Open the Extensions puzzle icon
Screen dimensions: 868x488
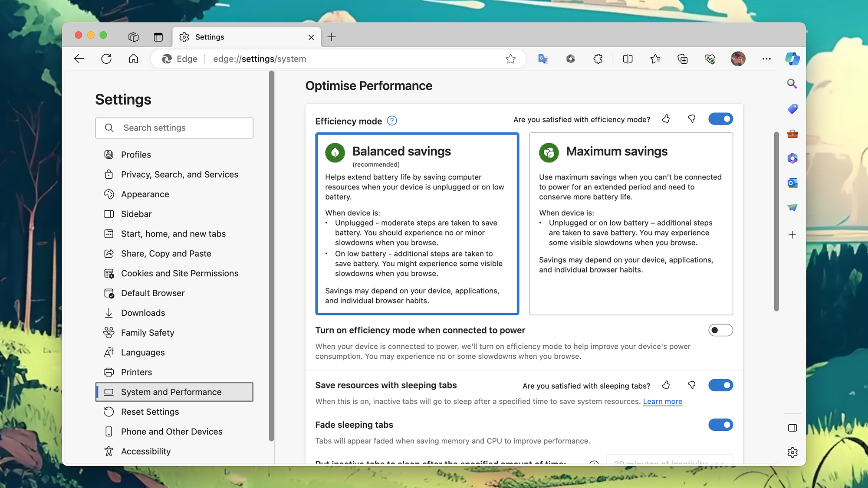click(598, 59)
